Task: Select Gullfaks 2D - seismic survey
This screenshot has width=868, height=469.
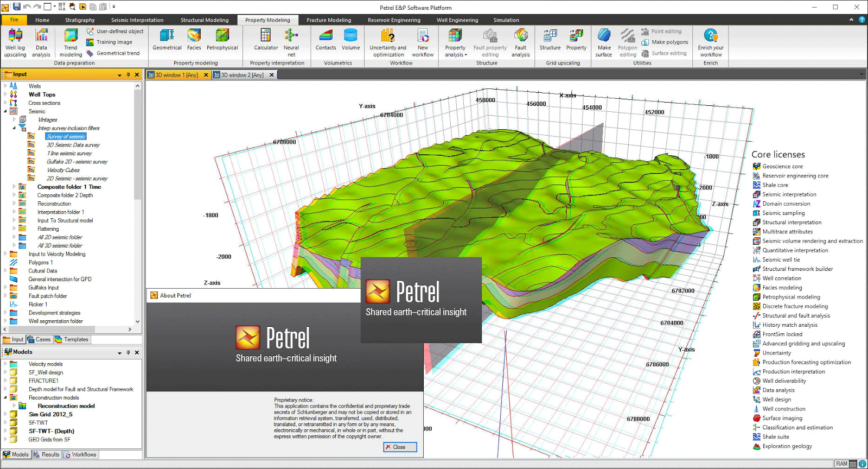Action: 77,162
